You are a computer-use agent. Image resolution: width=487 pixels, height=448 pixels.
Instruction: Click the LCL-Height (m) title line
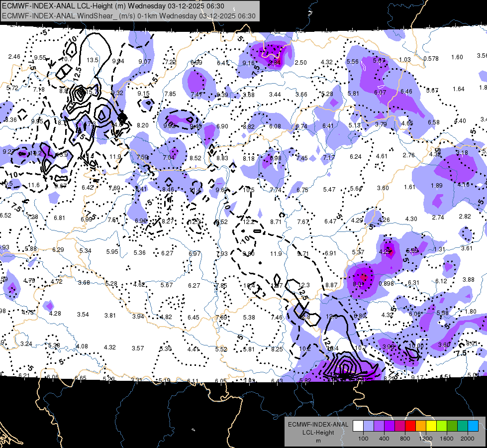(x=113, y=6)
